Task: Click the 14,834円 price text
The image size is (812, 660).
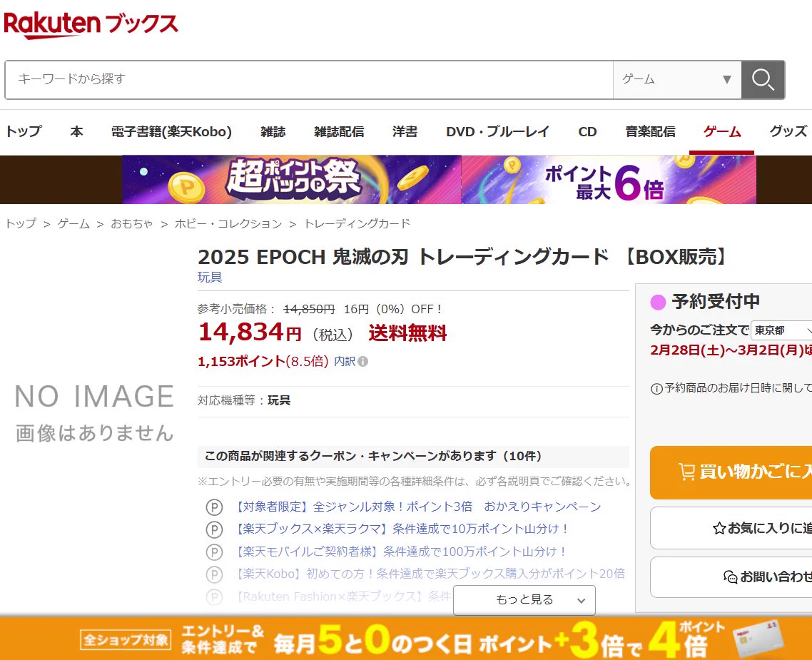Action: (250, 332)
